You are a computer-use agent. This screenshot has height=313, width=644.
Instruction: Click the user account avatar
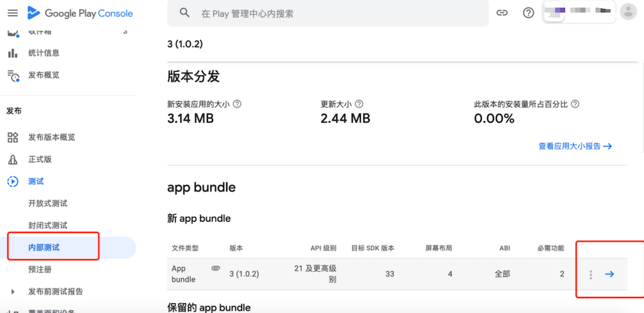[x=627, y=12]
